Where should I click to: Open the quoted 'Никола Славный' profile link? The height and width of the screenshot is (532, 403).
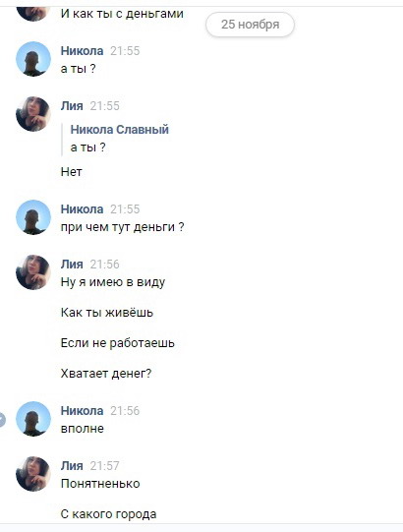[x=119, y=129]
